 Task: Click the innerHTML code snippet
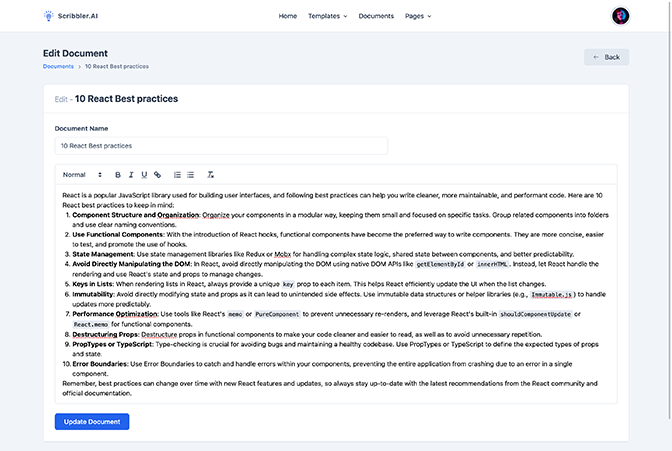pos(492,265)
